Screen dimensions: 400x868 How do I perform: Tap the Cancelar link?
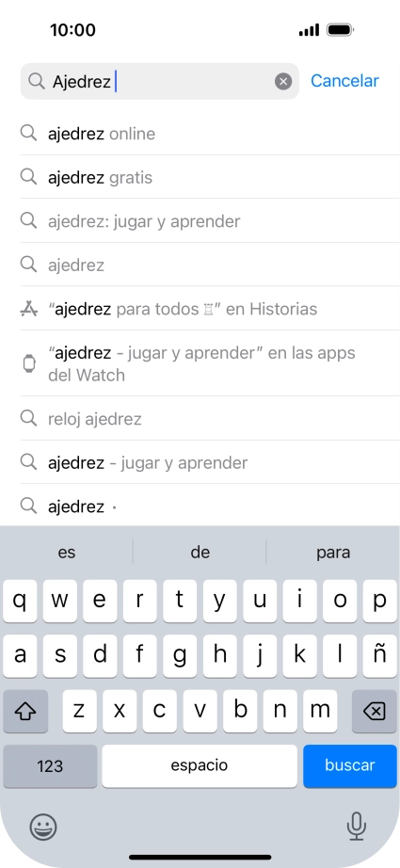pyautogui.click(x=344, y=81)
